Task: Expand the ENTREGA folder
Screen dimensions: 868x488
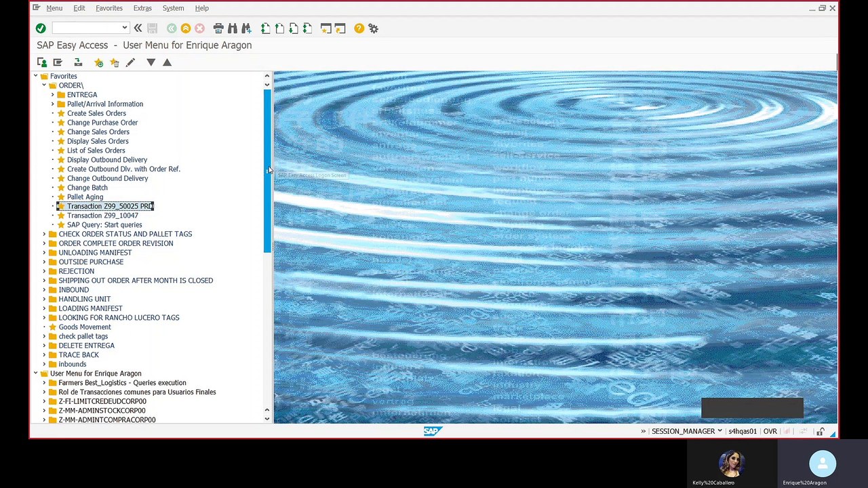Action: point(52,95)
